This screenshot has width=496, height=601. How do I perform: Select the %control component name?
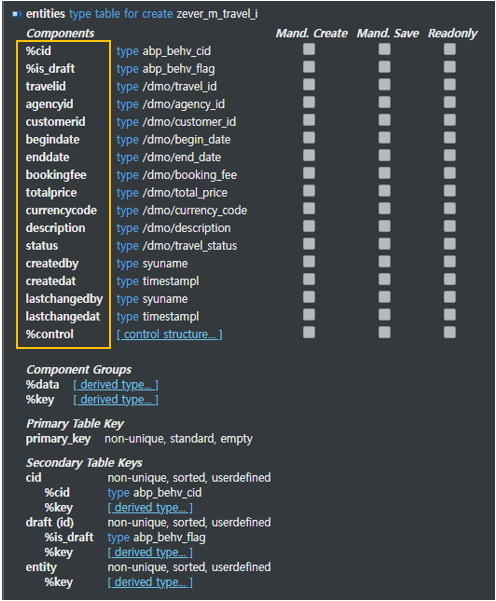(49, 334)
